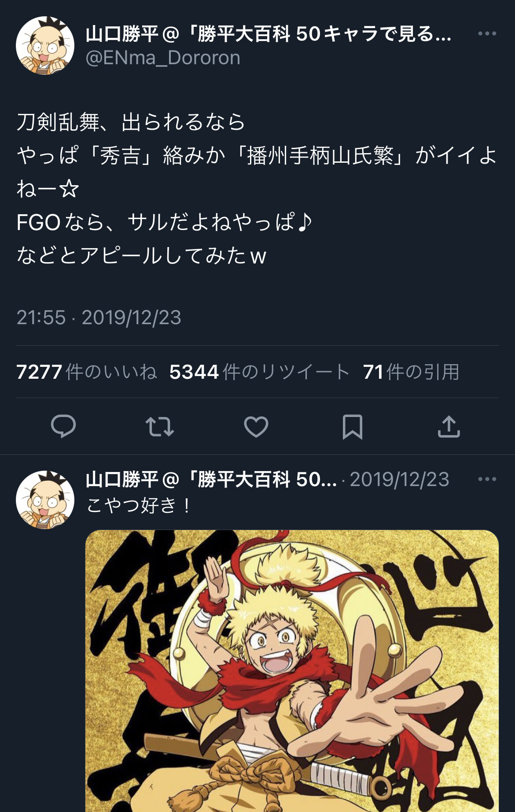The height and width of the screenshot is (812, 515).
Task: View the 5344 retweets list
Action: pos(260,372)
